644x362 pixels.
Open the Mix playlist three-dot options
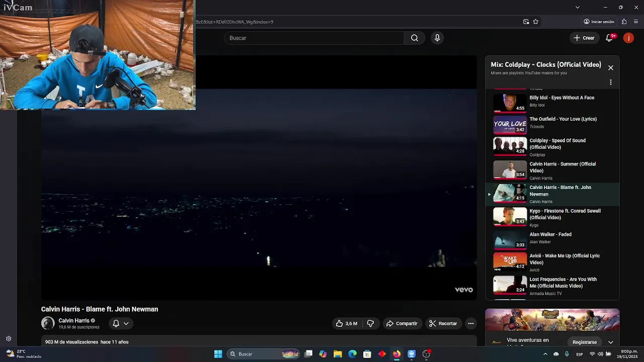point(611,82)
